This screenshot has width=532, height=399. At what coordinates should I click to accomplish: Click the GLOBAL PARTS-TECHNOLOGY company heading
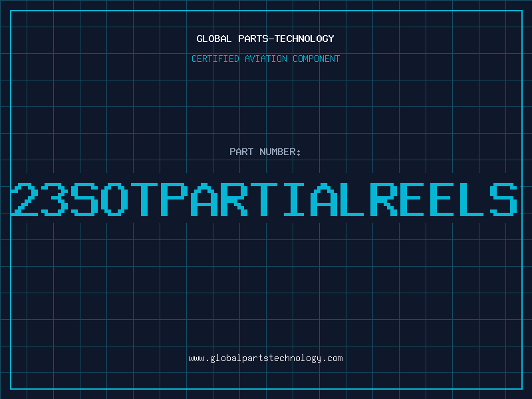(x=265, y=39)
